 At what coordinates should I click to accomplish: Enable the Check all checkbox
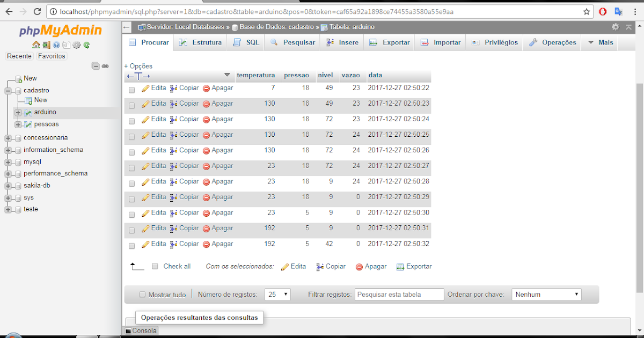[x=155, y=266]
